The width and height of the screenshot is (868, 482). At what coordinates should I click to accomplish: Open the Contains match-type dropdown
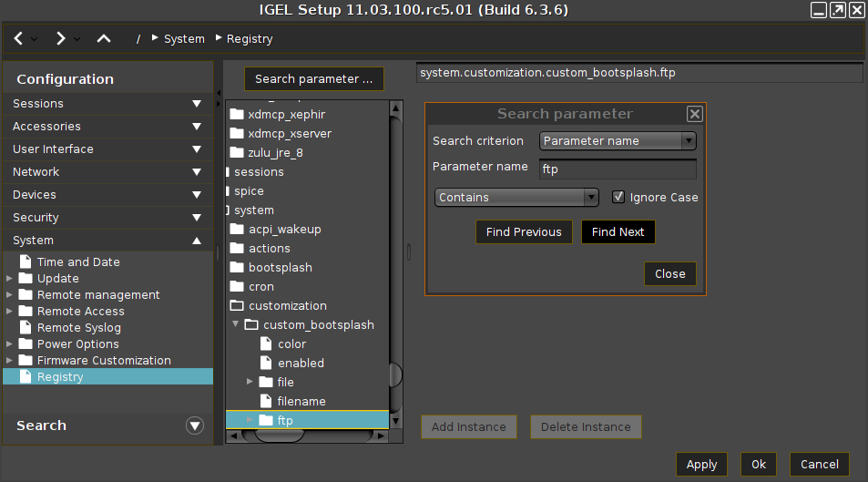516,198
